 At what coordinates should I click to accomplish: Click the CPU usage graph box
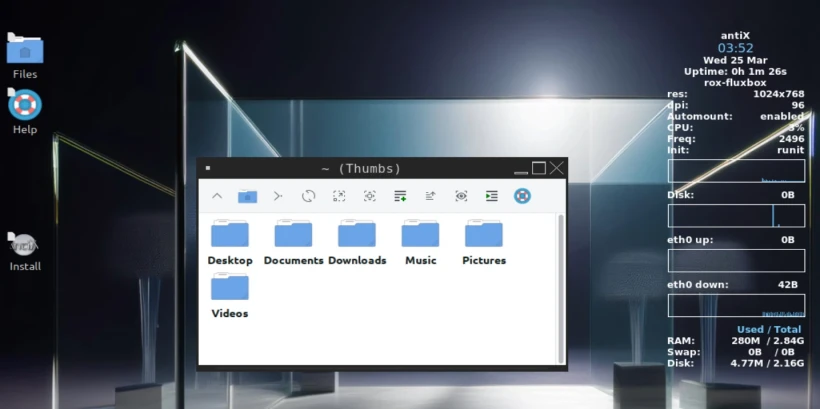(x=736, y=171)
